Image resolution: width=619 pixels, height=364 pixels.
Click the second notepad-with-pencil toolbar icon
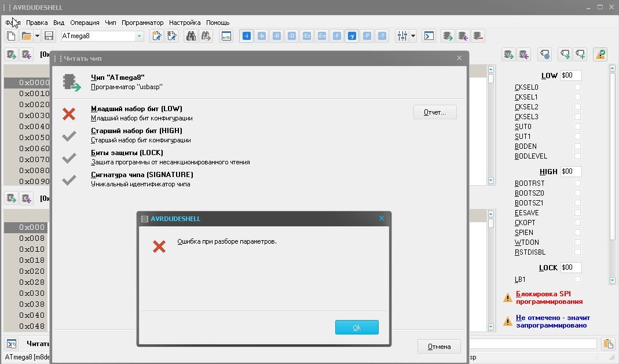click(x=172, y=36)
